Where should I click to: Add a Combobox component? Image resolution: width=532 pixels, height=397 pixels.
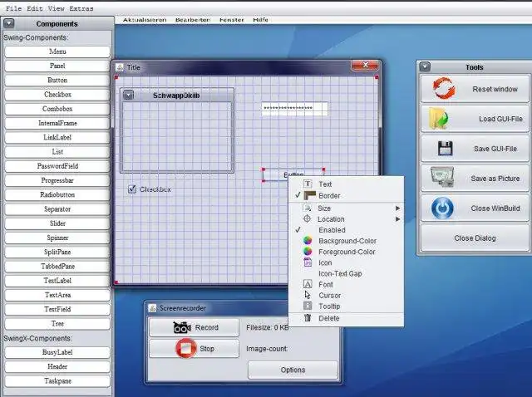point(57,109)
